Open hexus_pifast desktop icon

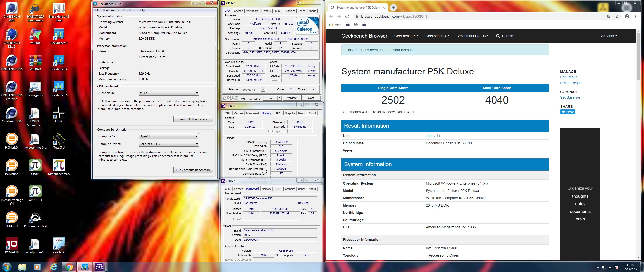click(35, 89)
